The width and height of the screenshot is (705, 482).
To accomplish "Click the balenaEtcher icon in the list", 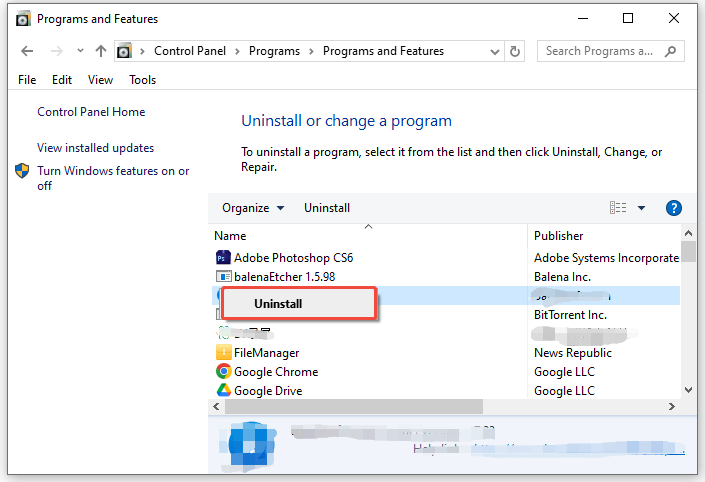I will 223,277.
